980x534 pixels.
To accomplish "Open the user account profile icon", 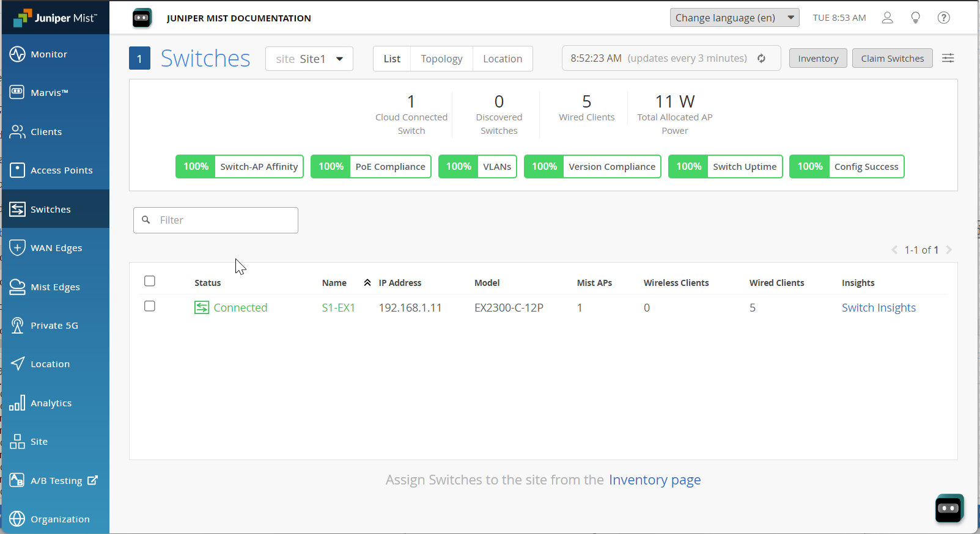I will coord(887,18).
